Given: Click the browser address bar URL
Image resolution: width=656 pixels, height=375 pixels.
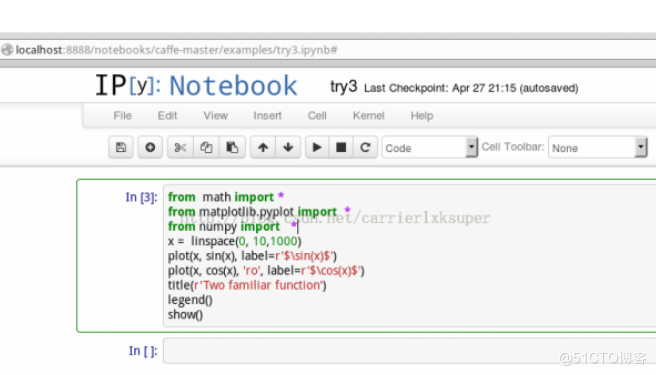Looking at the screenshot, I should point(177,50).
